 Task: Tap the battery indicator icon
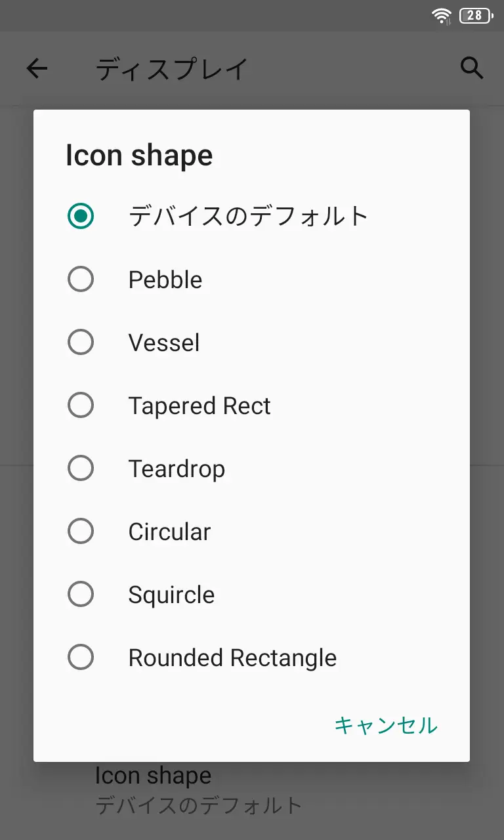[476, 16]
